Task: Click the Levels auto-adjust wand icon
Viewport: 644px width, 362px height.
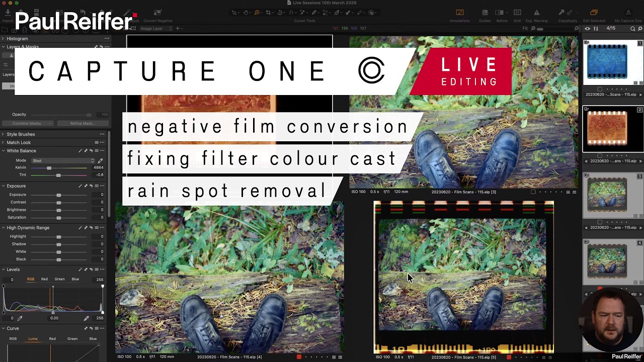Action: (x=80, y=269)
